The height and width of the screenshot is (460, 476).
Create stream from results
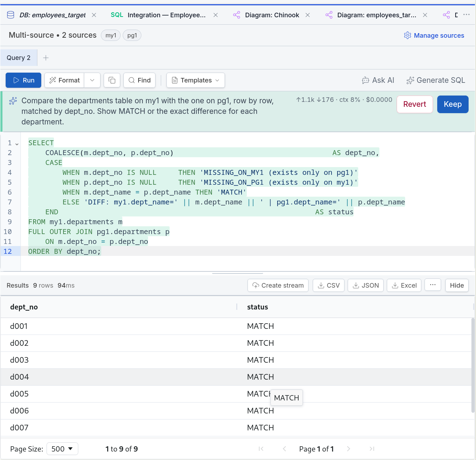(x=278, y=285)
